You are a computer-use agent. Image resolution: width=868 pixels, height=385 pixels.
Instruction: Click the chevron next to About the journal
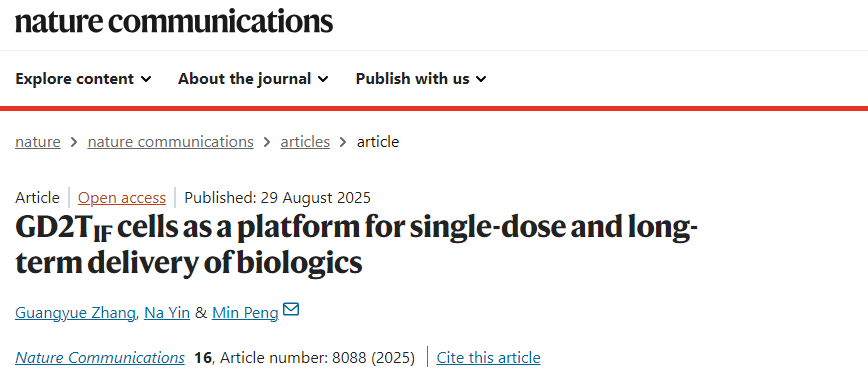323,79
